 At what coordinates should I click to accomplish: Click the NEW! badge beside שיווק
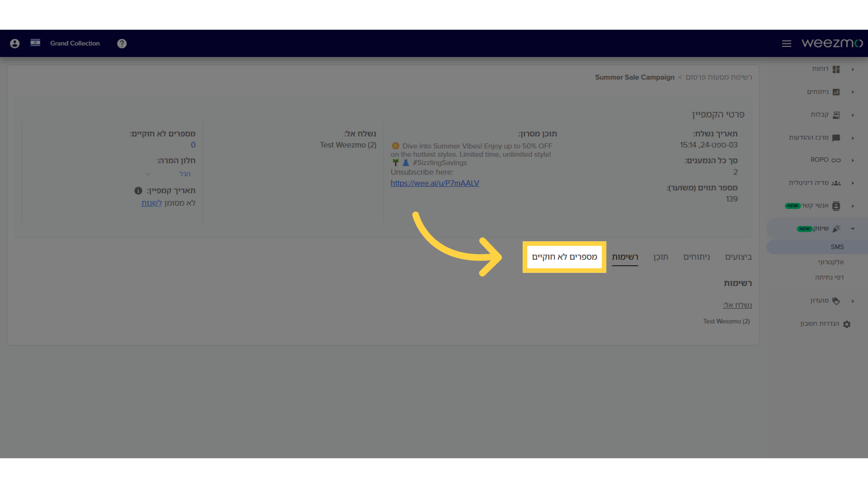coord(805,229)
